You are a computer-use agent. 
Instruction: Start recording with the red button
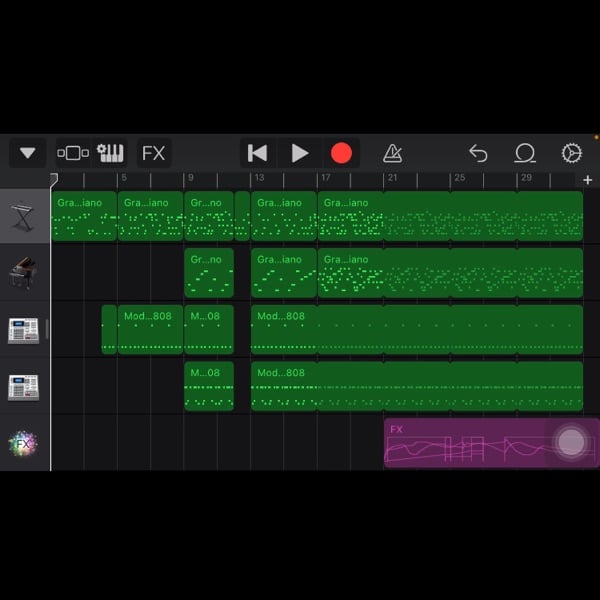click(341, 153)
